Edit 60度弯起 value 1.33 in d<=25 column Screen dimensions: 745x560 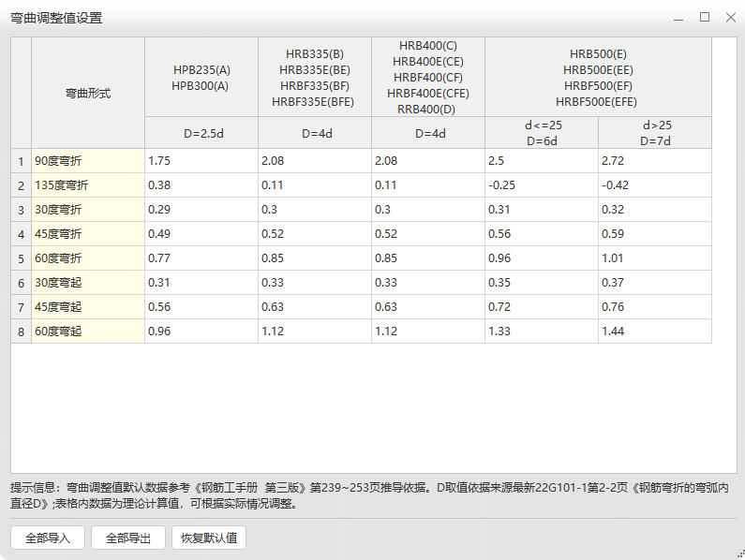point(542,332)
